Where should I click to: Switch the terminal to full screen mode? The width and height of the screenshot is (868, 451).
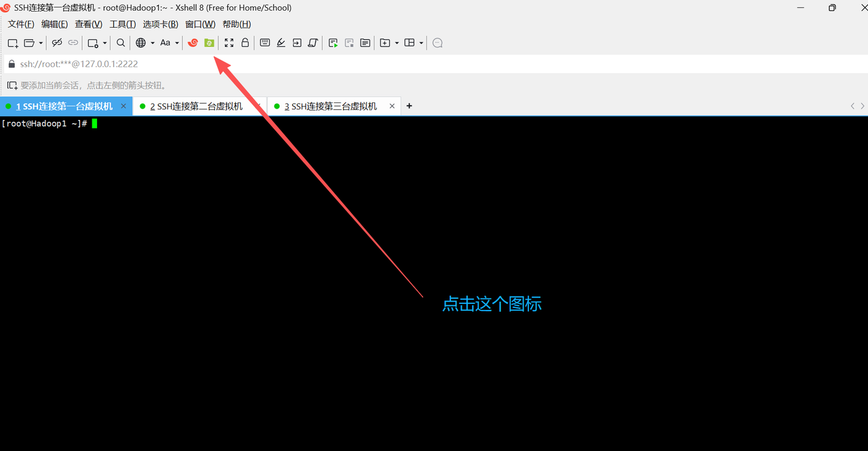pos(229,43)
